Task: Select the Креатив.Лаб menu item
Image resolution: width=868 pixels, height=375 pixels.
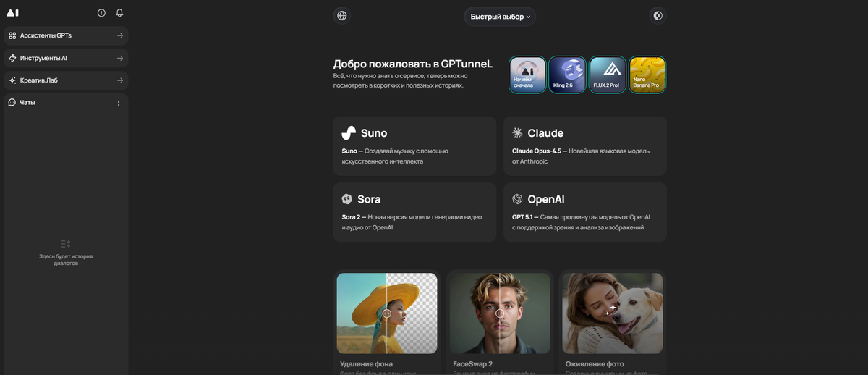Action: pyautogui.click(x=66, y=80)
